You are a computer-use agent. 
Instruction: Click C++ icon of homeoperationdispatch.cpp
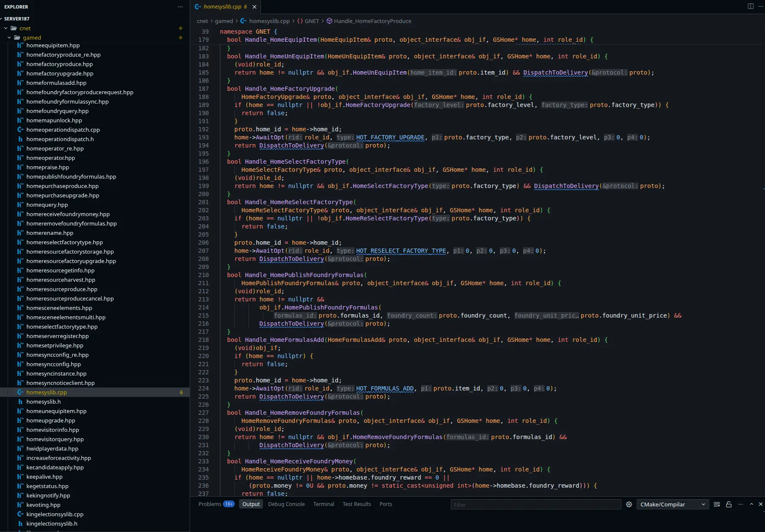(20, 130)
